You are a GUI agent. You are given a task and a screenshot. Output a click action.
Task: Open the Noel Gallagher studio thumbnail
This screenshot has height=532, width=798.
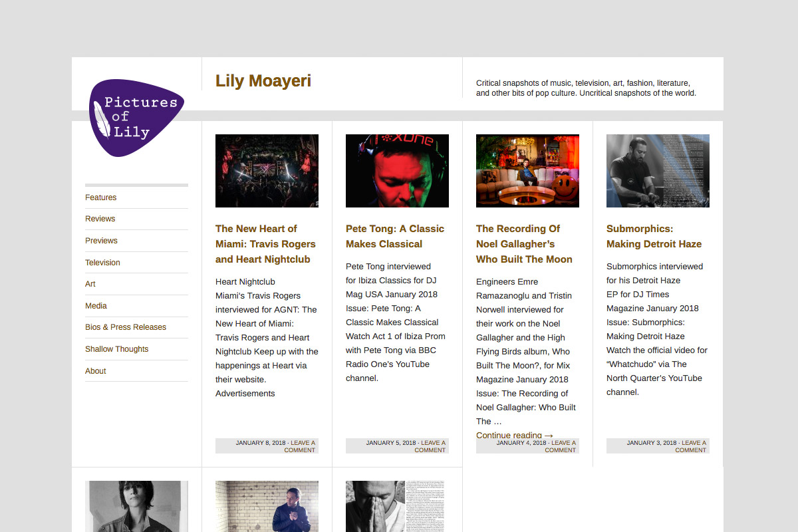tap(527, 171)
